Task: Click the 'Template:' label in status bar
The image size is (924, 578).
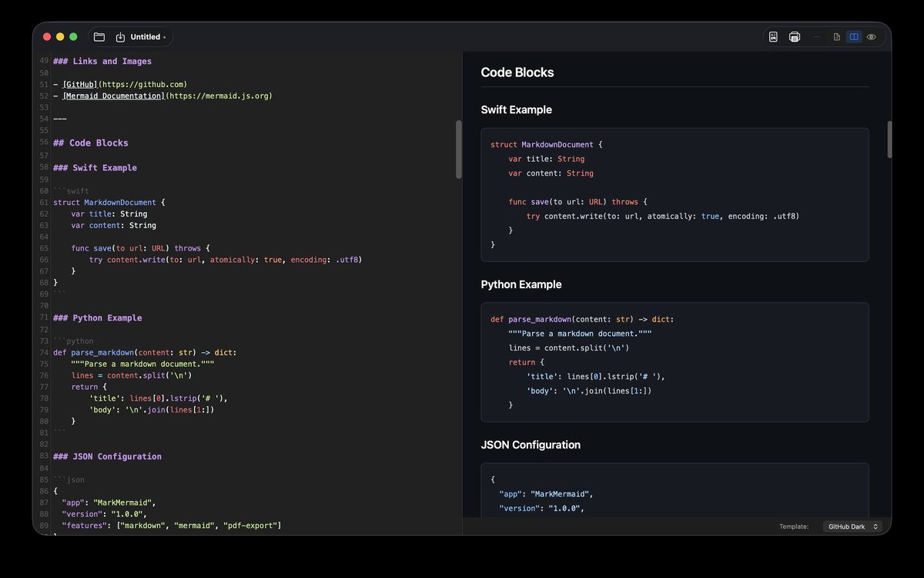Action: point(794,526)
